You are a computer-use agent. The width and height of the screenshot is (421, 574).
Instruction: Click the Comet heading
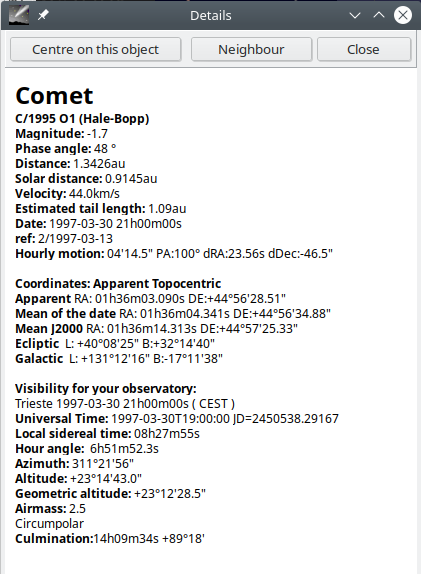coord(54,96)
